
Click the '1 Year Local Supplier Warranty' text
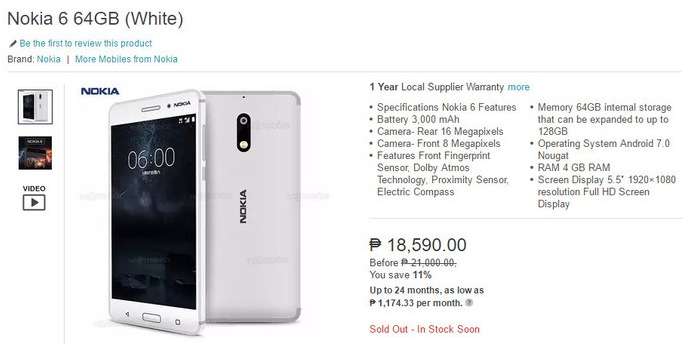tap(436, 87)
